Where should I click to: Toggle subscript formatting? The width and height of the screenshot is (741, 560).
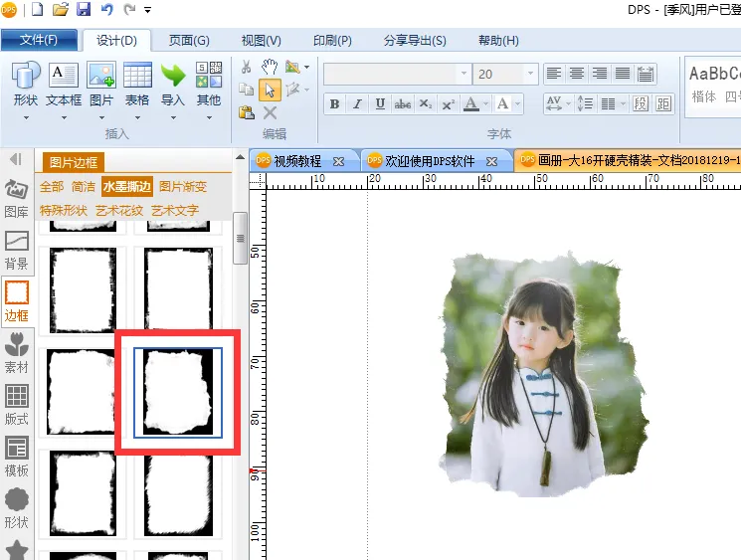tap(426, 104)
